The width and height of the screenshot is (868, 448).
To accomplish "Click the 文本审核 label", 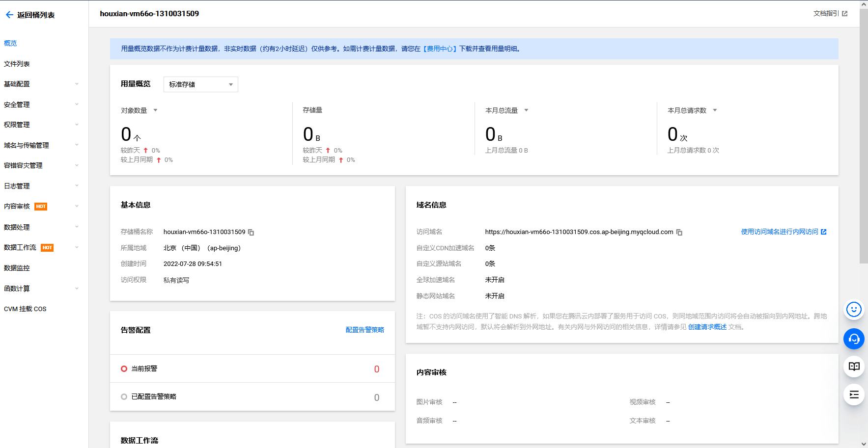I will (643, 421).
